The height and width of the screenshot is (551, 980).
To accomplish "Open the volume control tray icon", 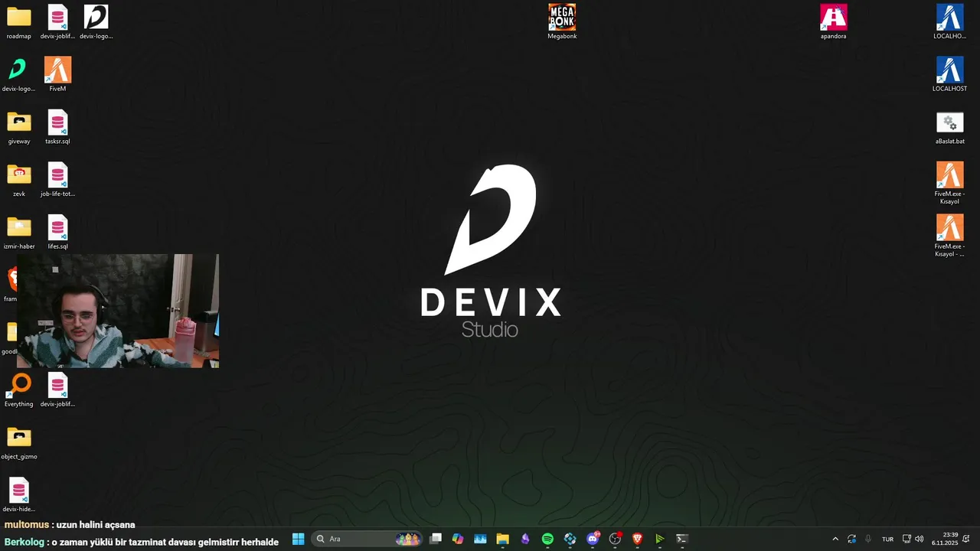I will 920,539.
